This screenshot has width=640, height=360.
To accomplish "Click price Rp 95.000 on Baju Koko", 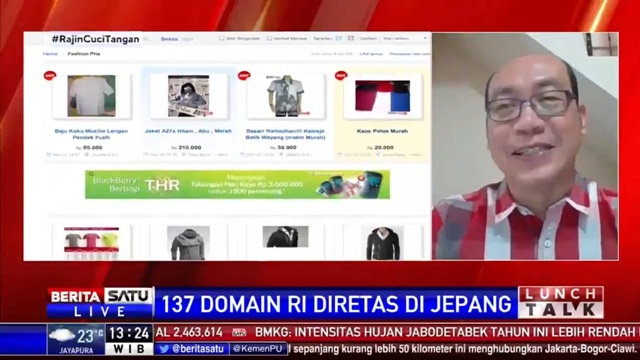I will pos(90,148).
